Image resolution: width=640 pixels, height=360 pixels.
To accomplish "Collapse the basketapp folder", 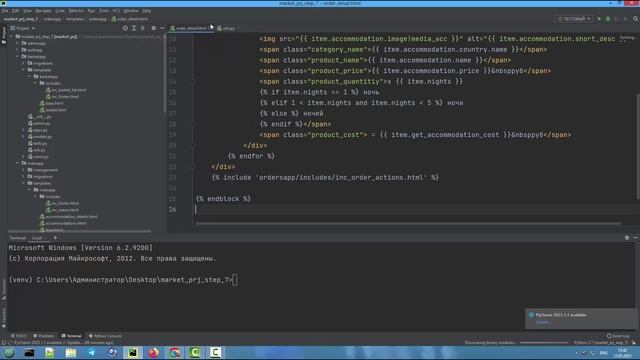I will click(18, 56).
